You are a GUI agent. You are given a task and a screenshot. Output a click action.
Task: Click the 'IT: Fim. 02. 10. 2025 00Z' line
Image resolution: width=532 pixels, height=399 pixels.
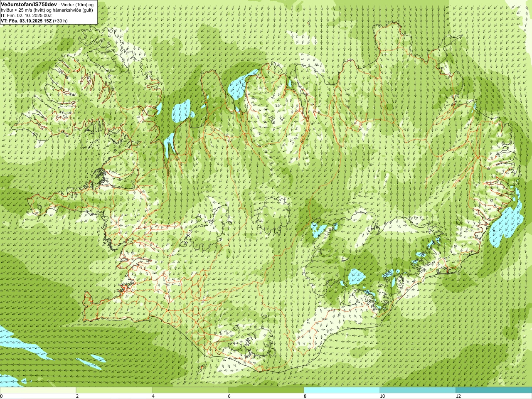coord(26,15)
